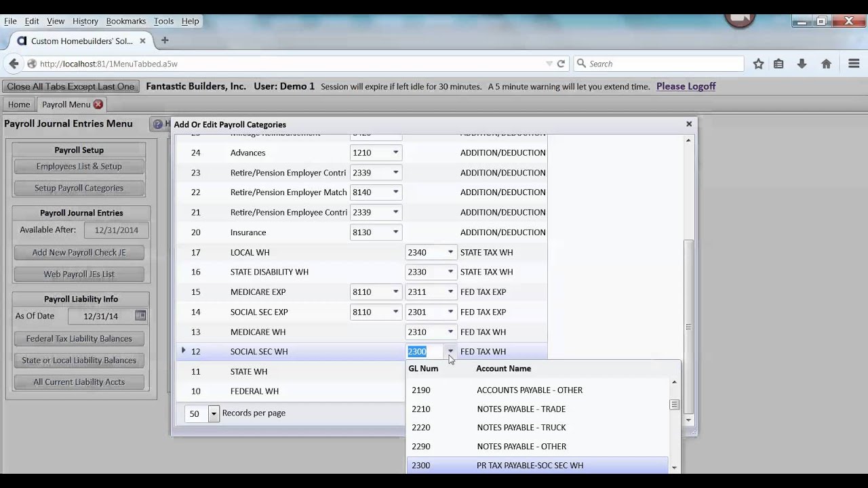
Task: Open a new browser tab
Action: [x=165, y=41]
